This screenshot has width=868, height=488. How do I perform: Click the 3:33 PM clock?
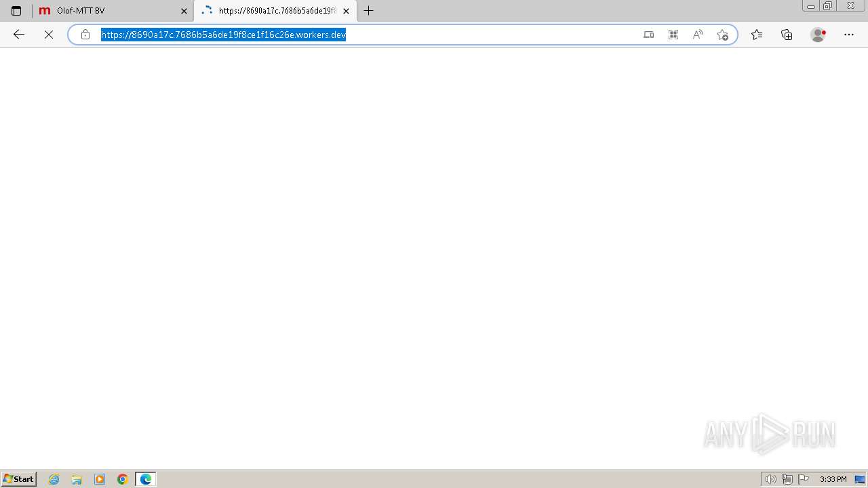[x=833, y=479]
